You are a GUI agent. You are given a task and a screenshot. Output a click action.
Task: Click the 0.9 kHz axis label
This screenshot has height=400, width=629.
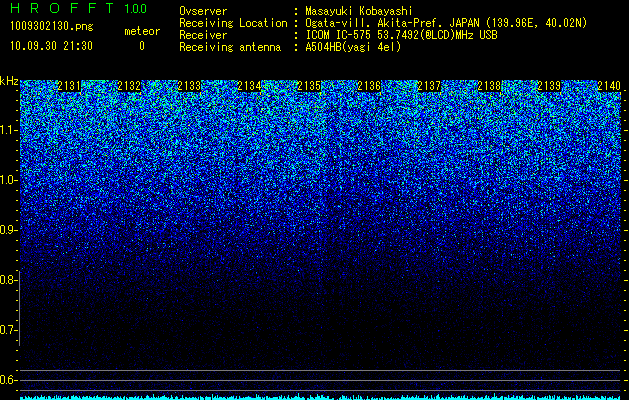point(9,230)
